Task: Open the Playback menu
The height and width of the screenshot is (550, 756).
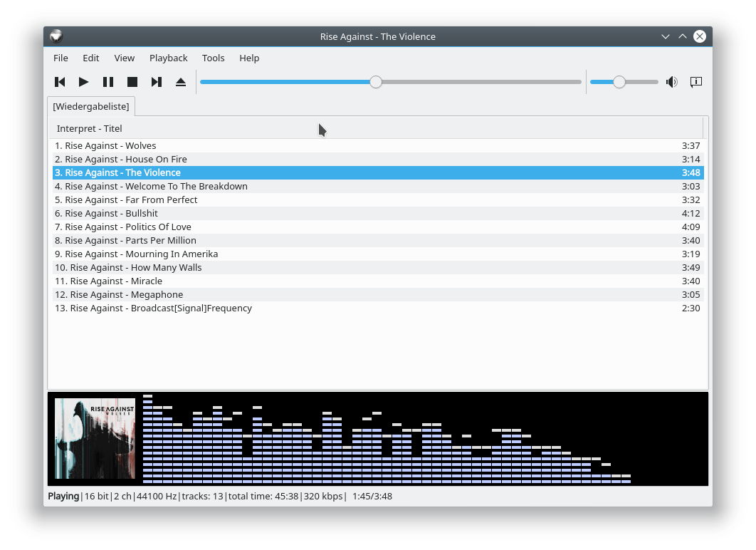Action: coord(168,58)
